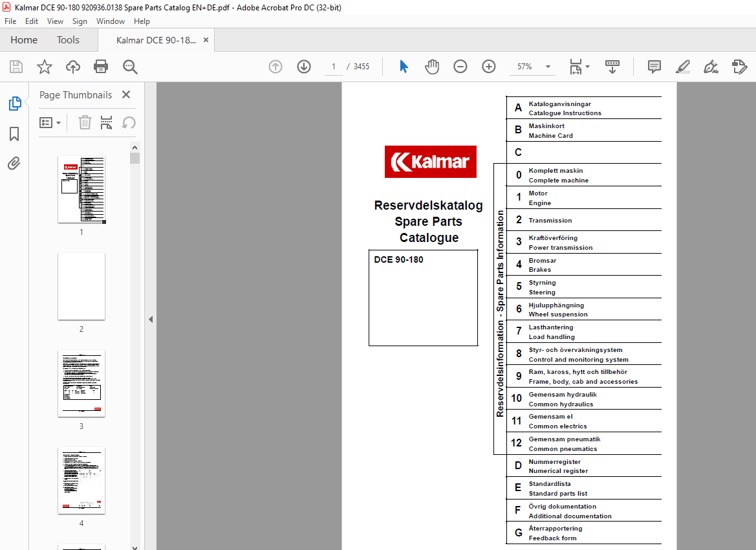Print the document with printer icon
756x550 pixels.
tap(101, 67)
